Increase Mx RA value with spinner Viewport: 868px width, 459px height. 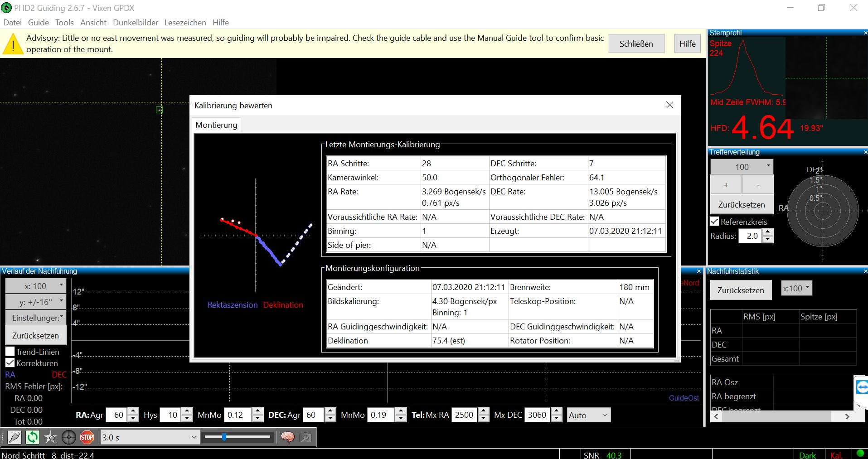(x=484, y=411)
